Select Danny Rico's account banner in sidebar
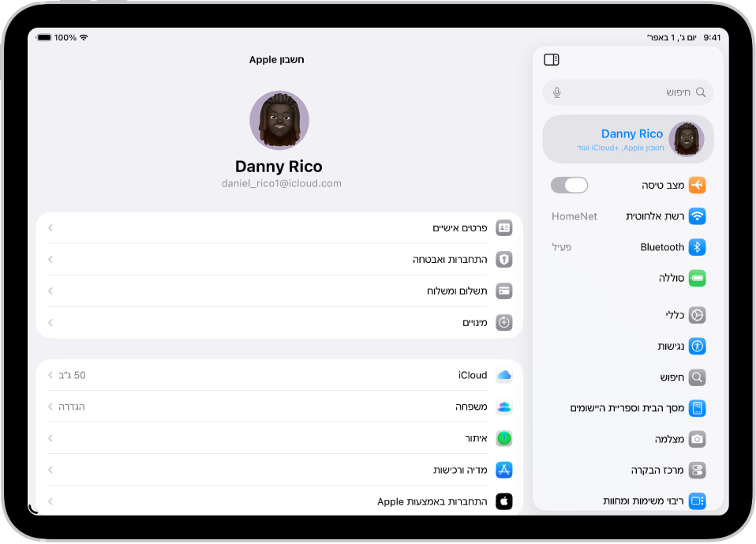Viewport: 756px width, 544px height. (x=627, y=138)
